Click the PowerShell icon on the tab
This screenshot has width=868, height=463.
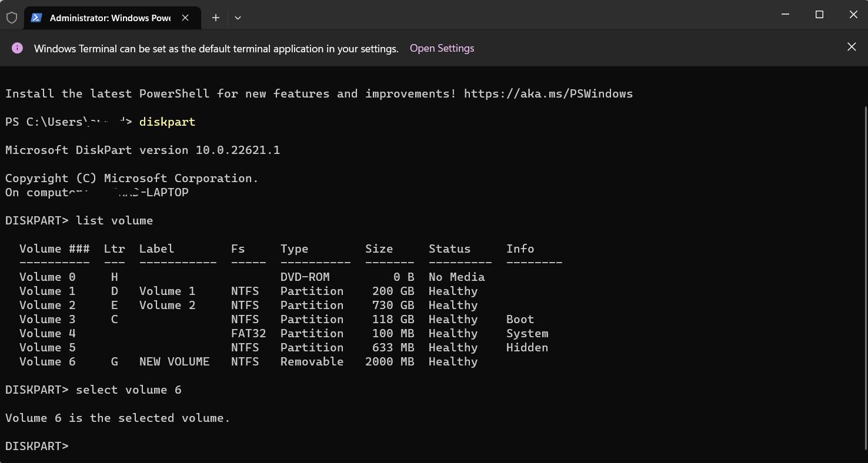click(36, 18)
